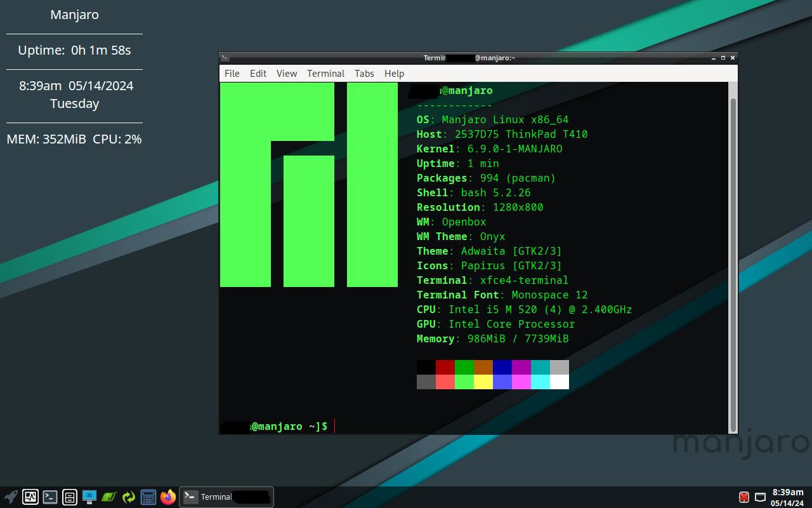Open the terminal launcher icon in the taskbar
The image size is (812, 508).
click(x=50, y=497)
